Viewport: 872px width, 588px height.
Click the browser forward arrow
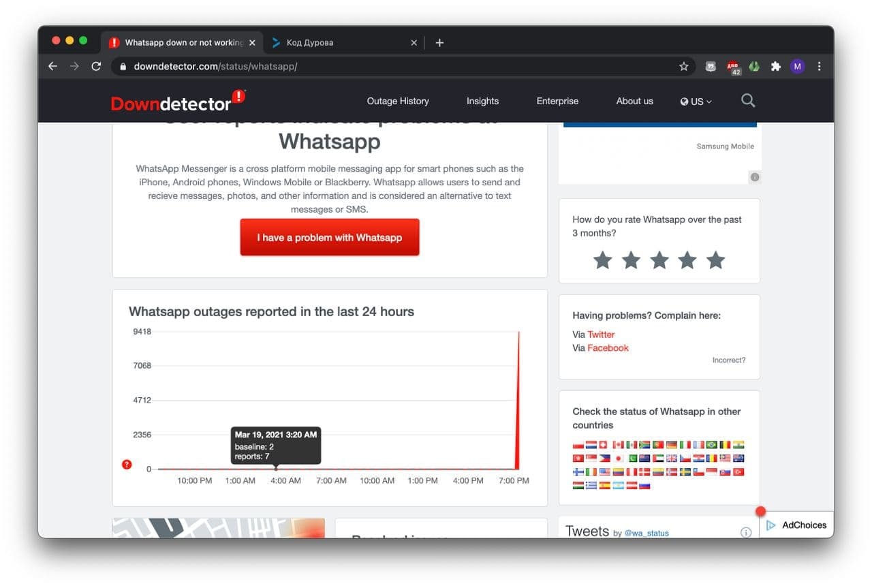coord(74,66)
